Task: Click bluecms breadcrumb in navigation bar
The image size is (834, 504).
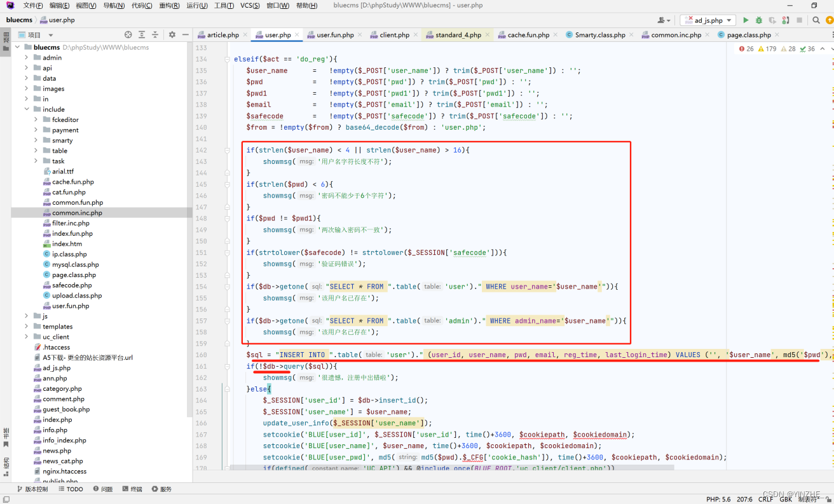Action: click(x=19, y=20)
